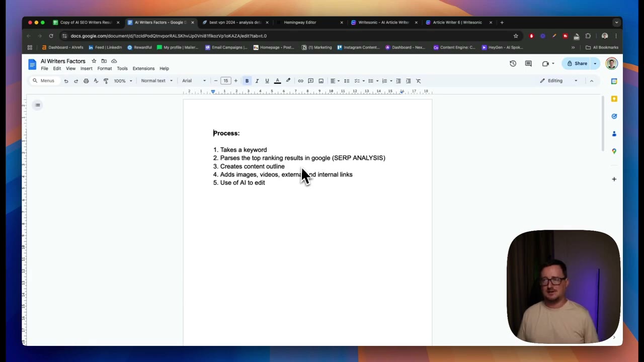Click the font size input field
Image resolution: width=644 pixels, height=362 pixels.
pyautogui.click(x=225, y=81)
